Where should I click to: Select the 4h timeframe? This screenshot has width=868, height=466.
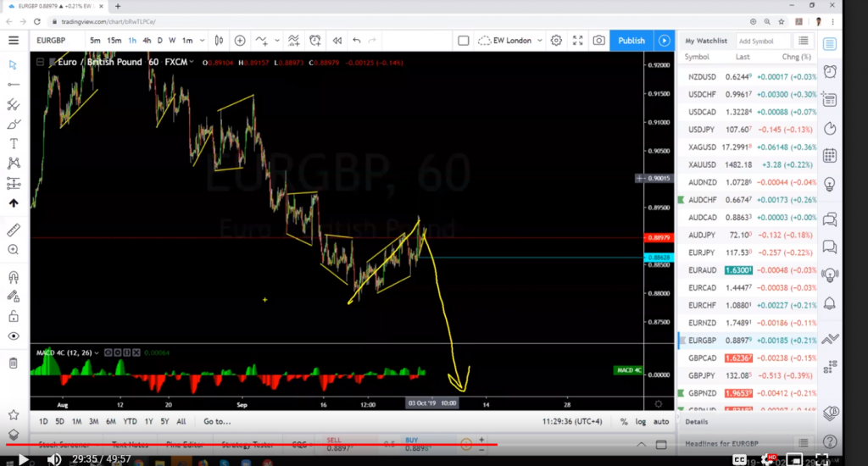click(147, 41)
